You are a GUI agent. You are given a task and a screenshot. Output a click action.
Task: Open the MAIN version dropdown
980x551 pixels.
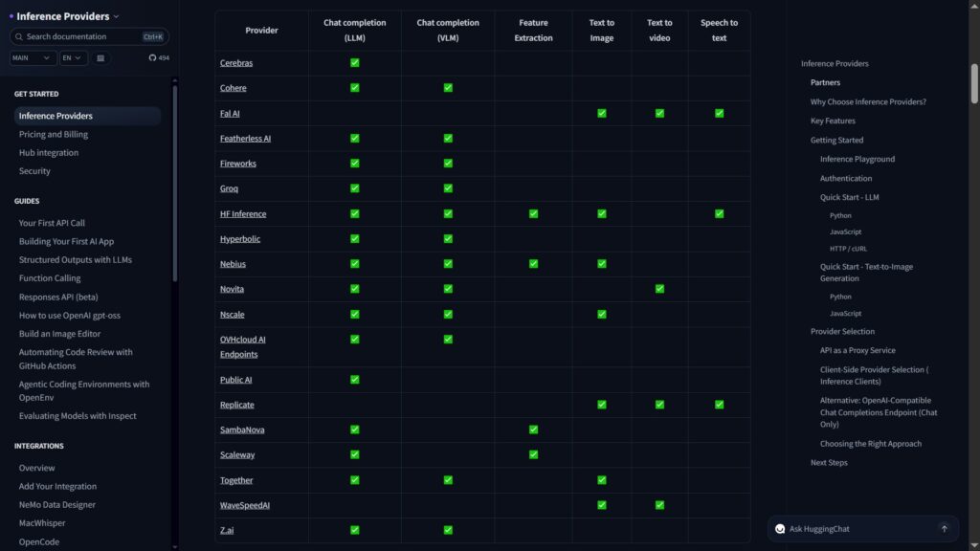tap(33, 57)
